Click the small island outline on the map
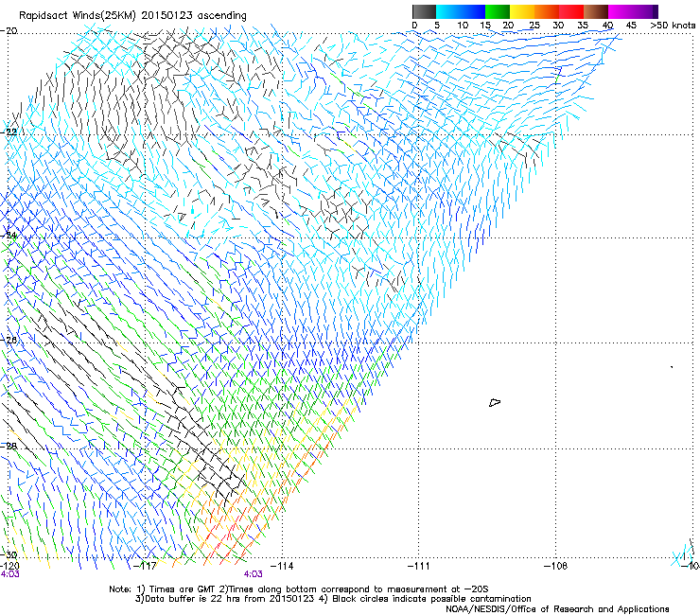The height and width of the screenshot is (615, 700). pos(495,402)
